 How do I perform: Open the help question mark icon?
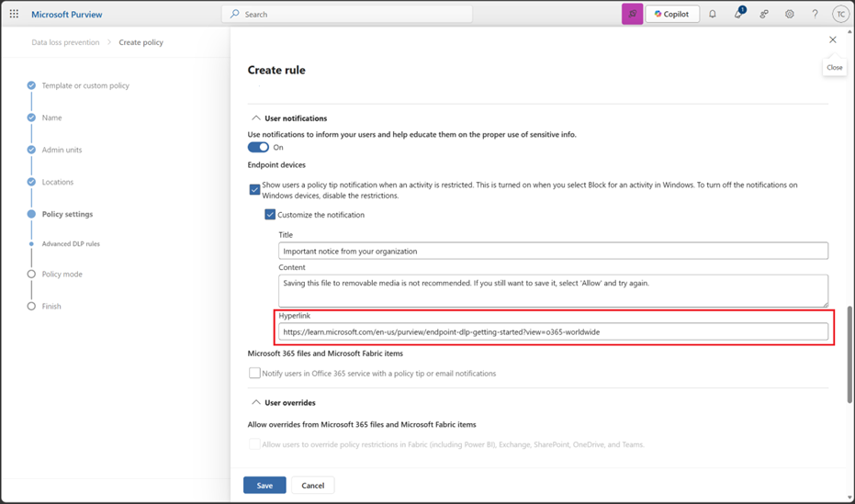click(x=815, y=14)
